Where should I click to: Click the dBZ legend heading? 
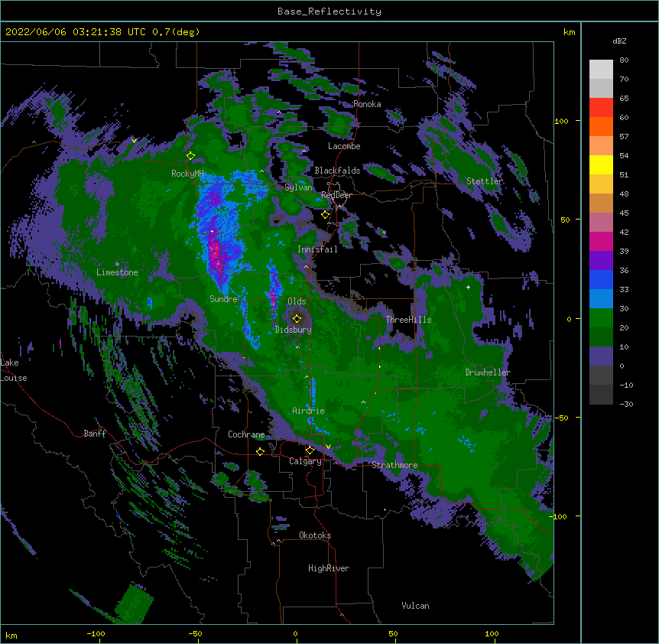(619, 41)
